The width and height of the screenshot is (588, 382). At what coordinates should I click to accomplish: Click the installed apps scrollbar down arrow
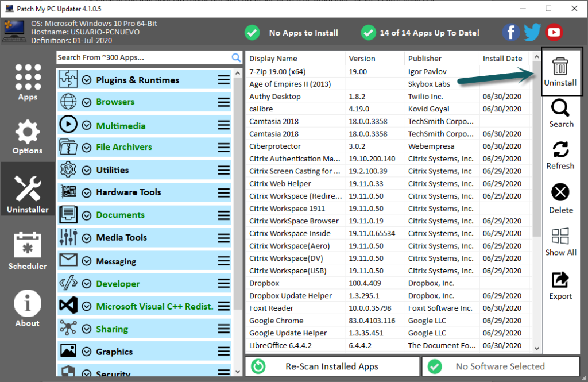coord(537,348)
